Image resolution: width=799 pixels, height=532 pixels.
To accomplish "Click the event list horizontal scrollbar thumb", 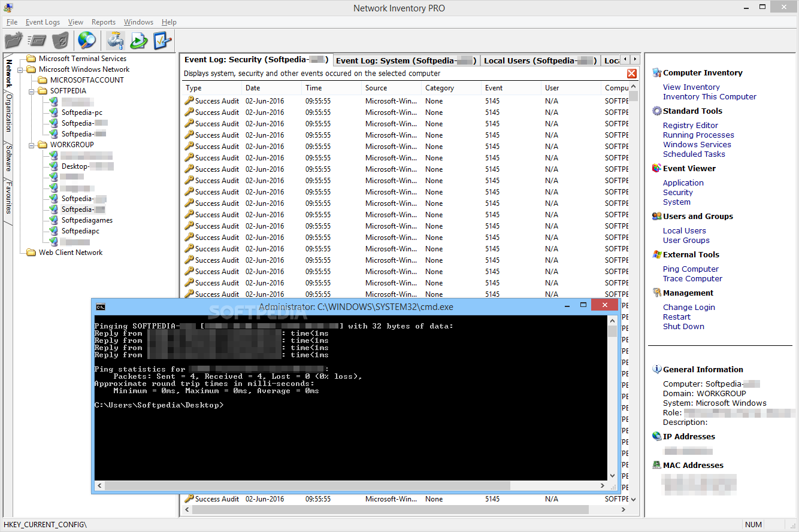I will (390, 510).
